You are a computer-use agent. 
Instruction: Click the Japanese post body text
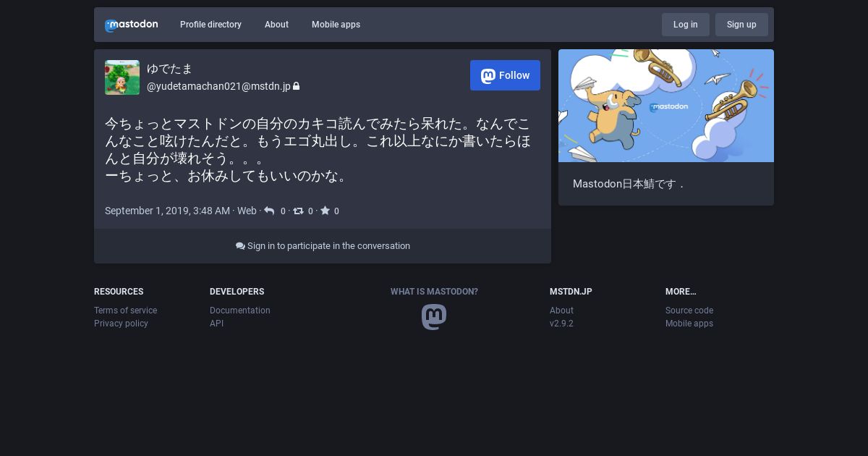[x=318, y=149]
